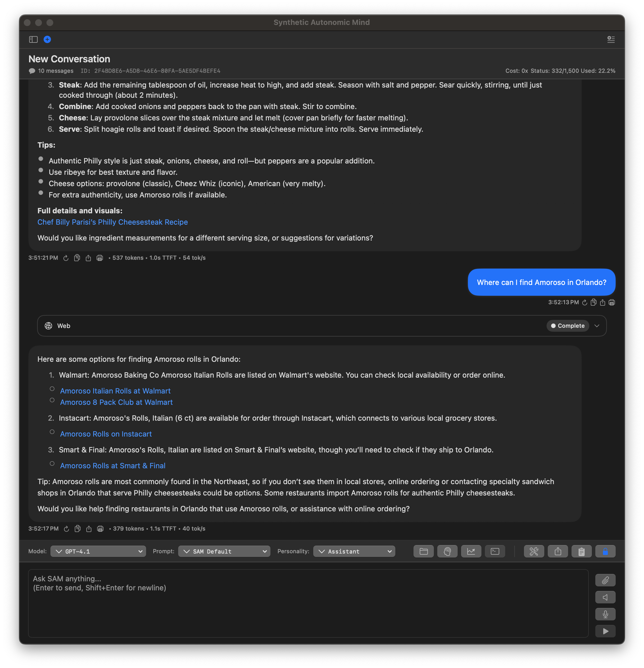Click the regenerate icon on the 3:52 response
Image resolution: width=644 pixels, height=668 pixels.
coord(67,529)
